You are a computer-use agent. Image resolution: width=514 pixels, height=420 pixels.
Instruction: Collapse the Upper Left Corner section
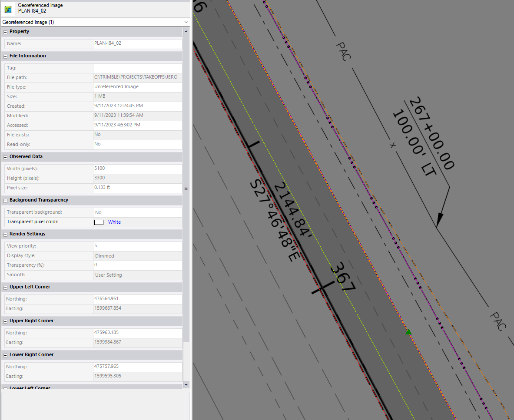tap(5, 288)
